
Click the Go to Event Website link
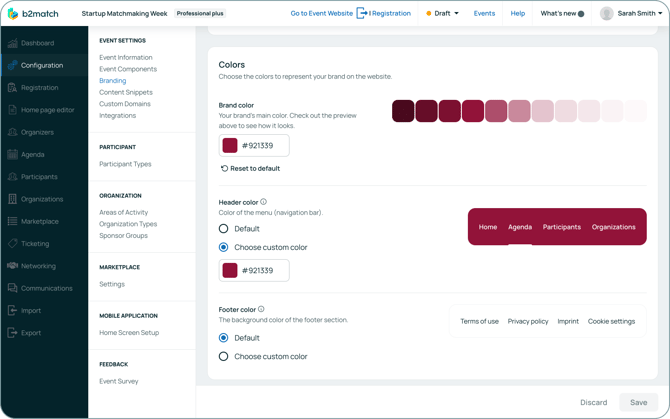click(322, 13)
